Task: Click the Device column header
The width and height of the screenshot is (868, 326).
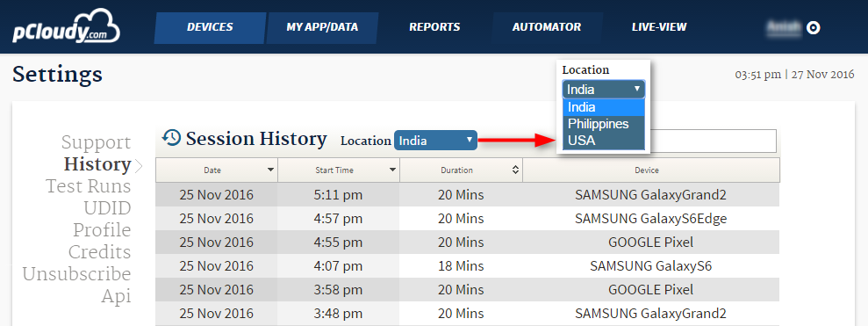Action: point(651,170)
